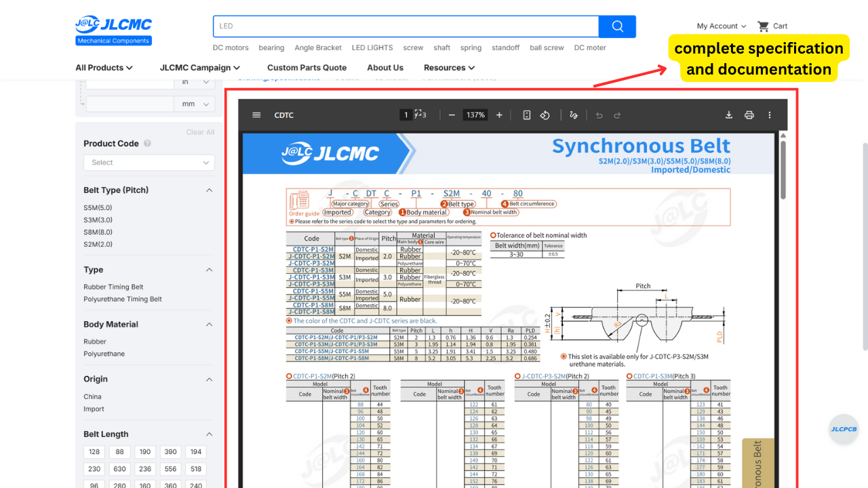The image size is (868, 488).
Task: Open the JLCPCB floating badge
Action: click(844, 429)
